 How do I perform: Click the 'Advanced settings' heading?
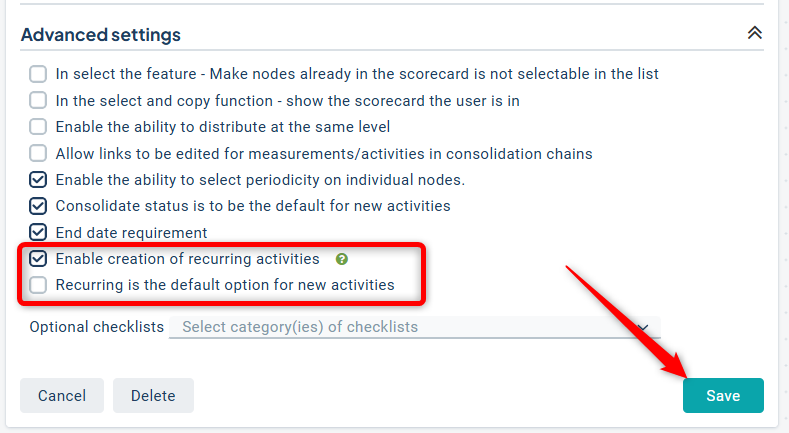[101, 35]
